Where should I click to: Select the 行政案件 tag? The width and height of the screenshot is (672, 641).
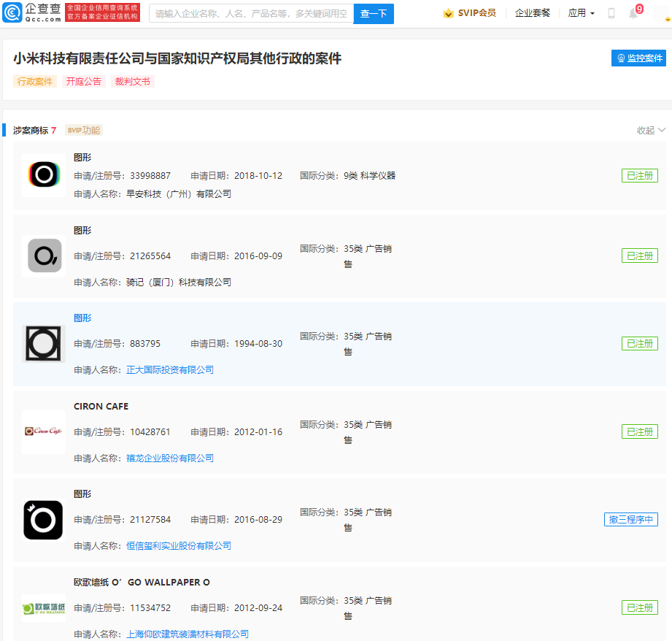(x=35, y=82)
